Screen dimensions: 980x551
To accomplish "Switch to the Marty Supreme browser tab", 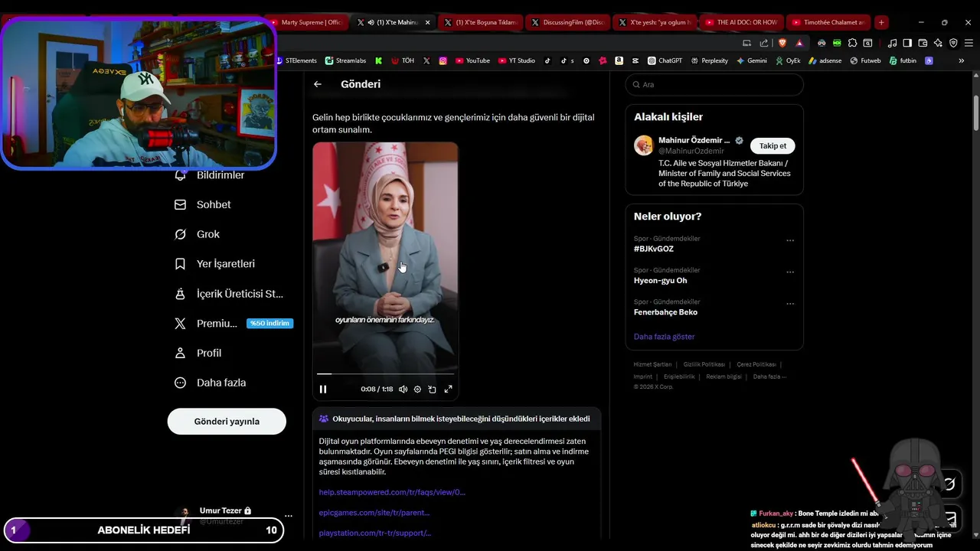I will click(x=306, y=22).
